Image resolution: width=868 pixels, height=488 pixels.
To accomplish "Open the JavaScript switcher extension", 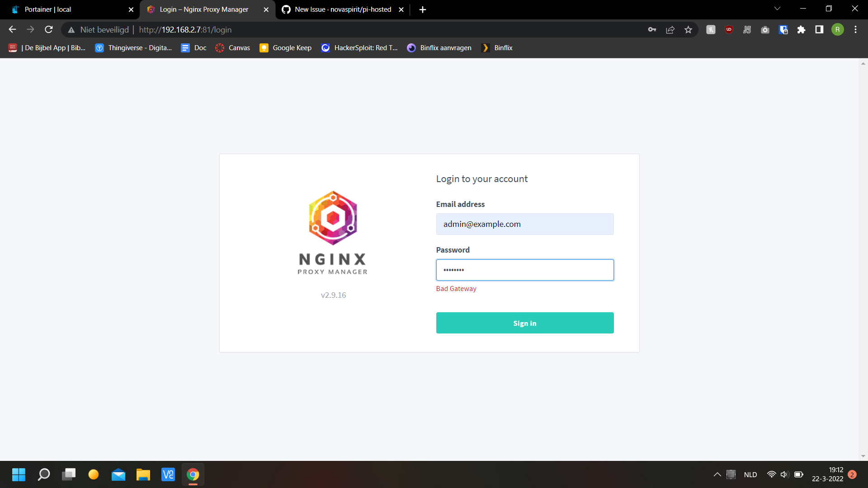I will point(747,29).
